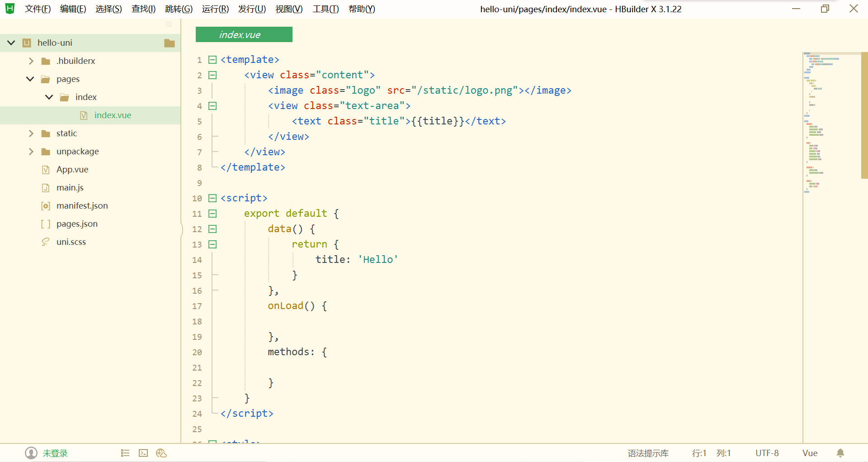The image size is (868, 462).
Task: Click the 'Hello' string on line 14
Action: click(378, 260)
